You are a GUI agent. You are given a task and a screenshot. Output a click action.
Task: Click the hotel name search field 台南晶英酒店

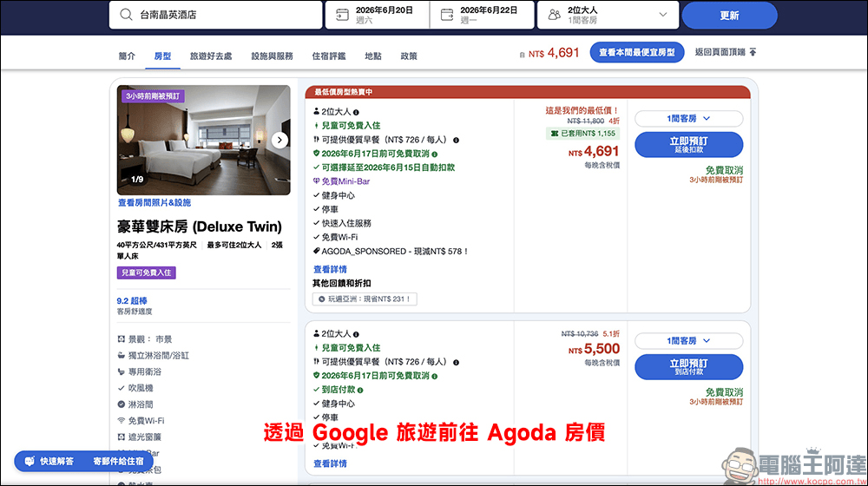tap(216, 15)
